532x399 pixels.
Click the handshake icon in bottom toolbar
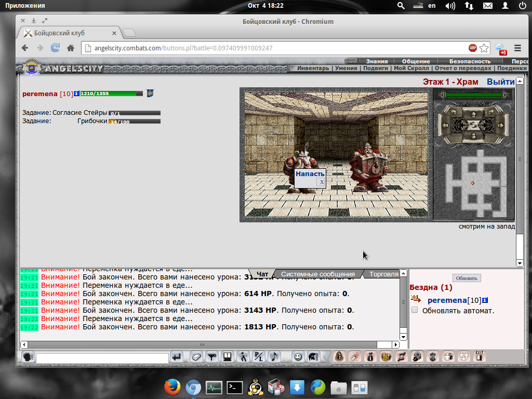tap(386, 356)
